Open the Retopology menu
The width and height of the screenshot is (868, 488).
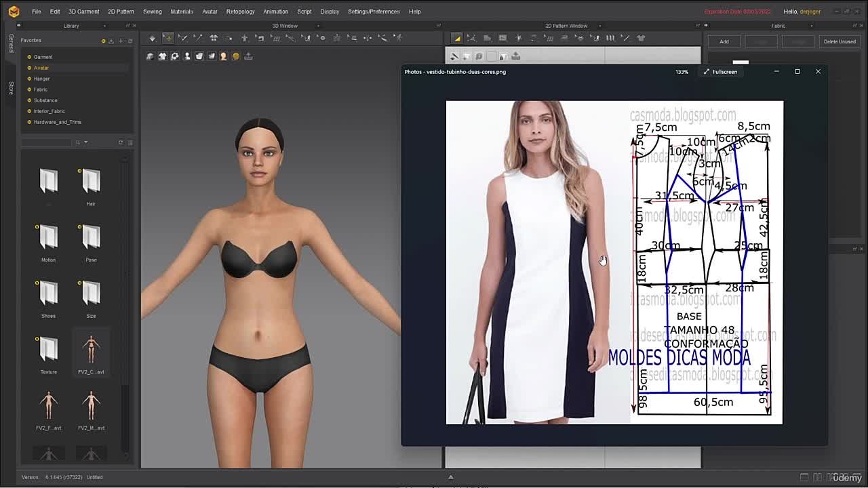coord(240,12)
